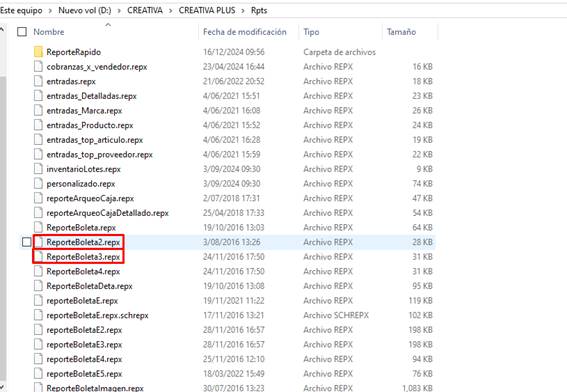567x392 pixels.
Task: Click file icon of ReporteBoletaImagen.repx
Action: pyautogui.click(x=38, y=387)
